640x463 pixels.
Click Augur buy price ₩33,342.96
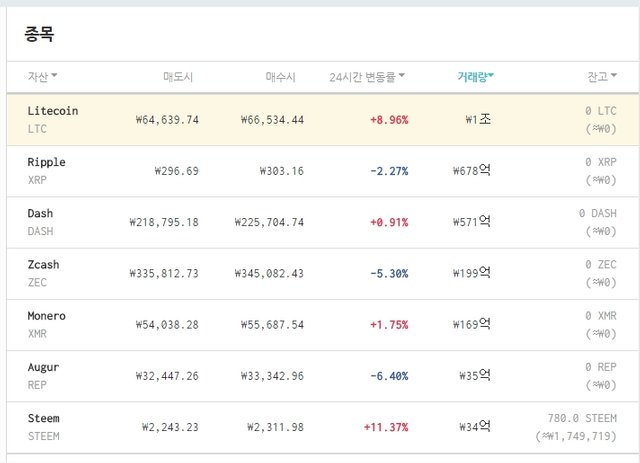tap(272, 376)
